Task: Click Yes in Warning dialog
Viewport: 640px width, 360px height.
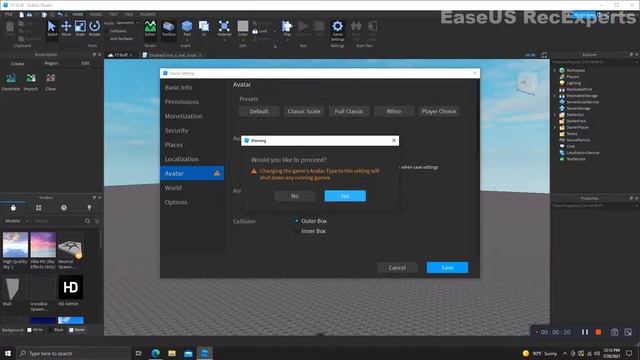Action: [x=345, y=196]
